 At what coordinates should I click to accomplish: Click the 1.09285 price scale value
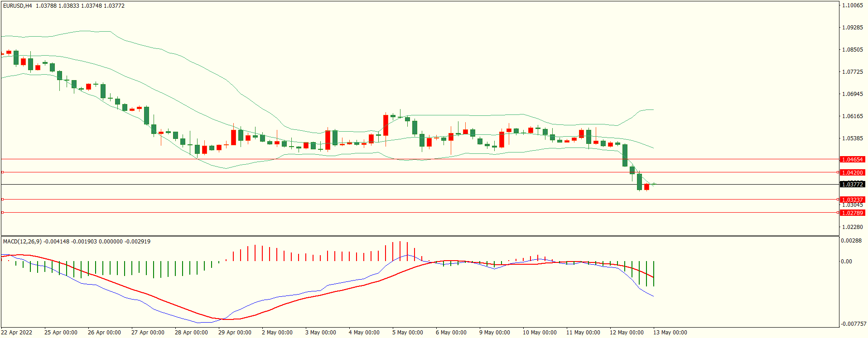pos(852,28)
